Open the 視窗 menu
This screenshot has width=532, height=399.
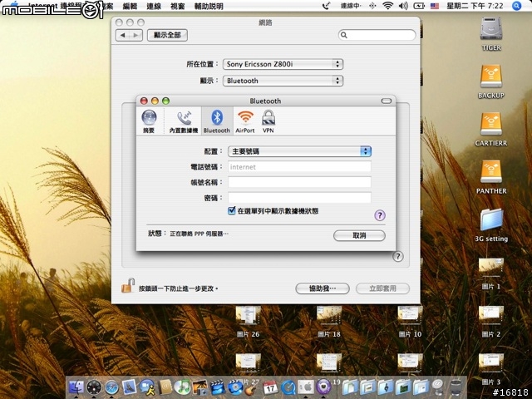coord(178,6)
